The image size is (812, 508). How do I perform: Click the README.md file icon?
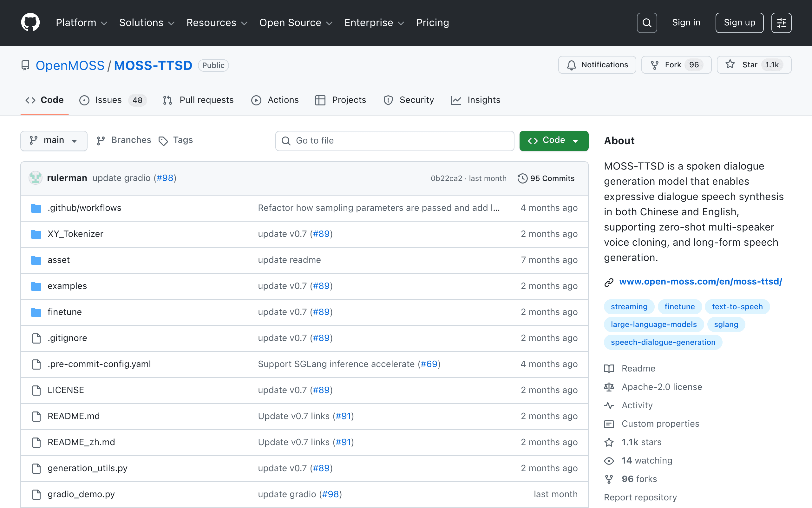(x=36, y=416)
